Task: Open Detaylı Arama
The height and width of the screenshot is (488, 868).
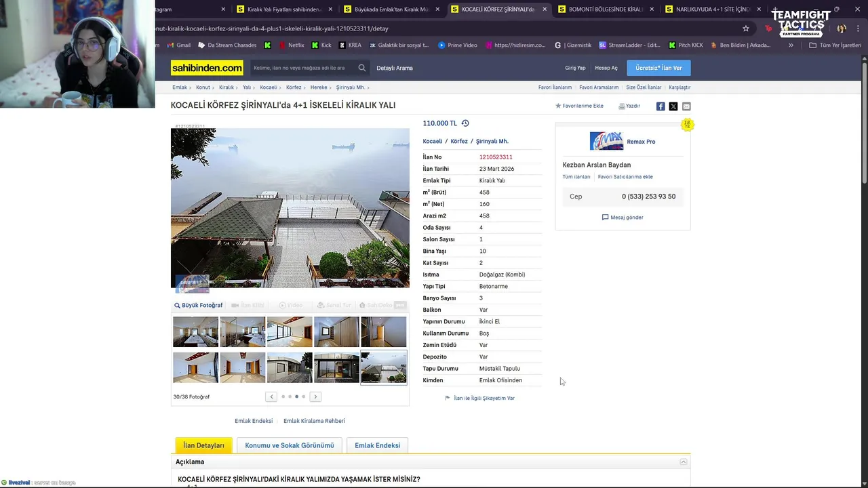Action: click(395, 68)
